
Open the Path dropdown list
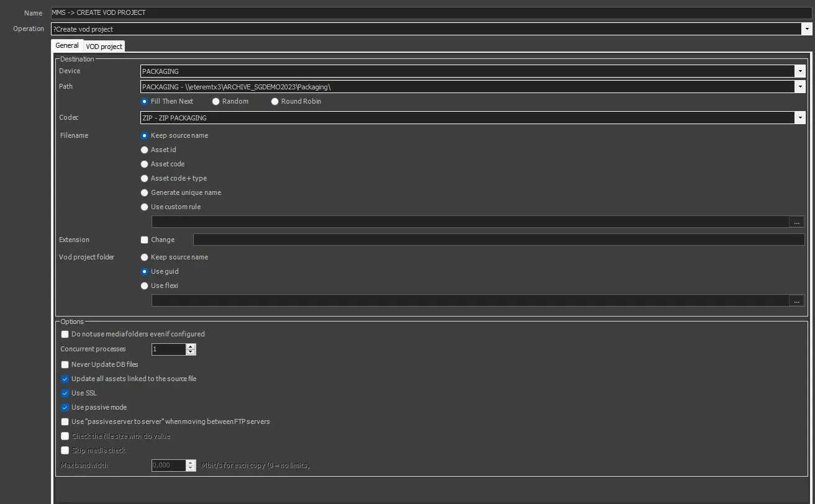(x=800, y=87)
